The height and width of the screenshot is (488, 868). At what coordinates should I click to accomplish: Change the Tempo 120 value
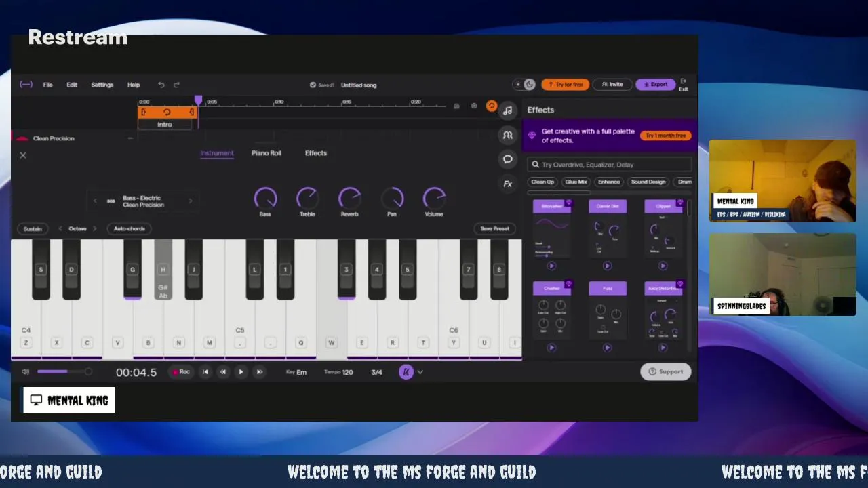click(x=338, y=372)
